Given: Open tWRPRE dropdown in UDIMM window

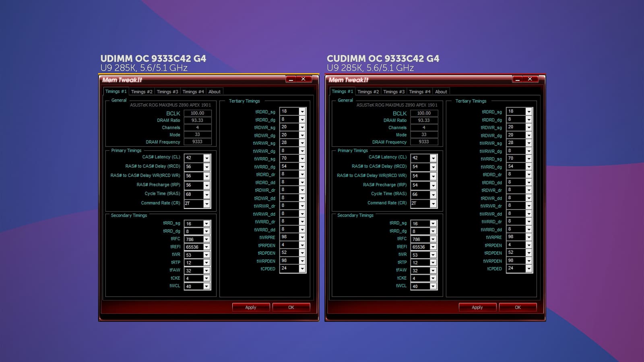Looking at the screenshot, I should coord(302,237).
